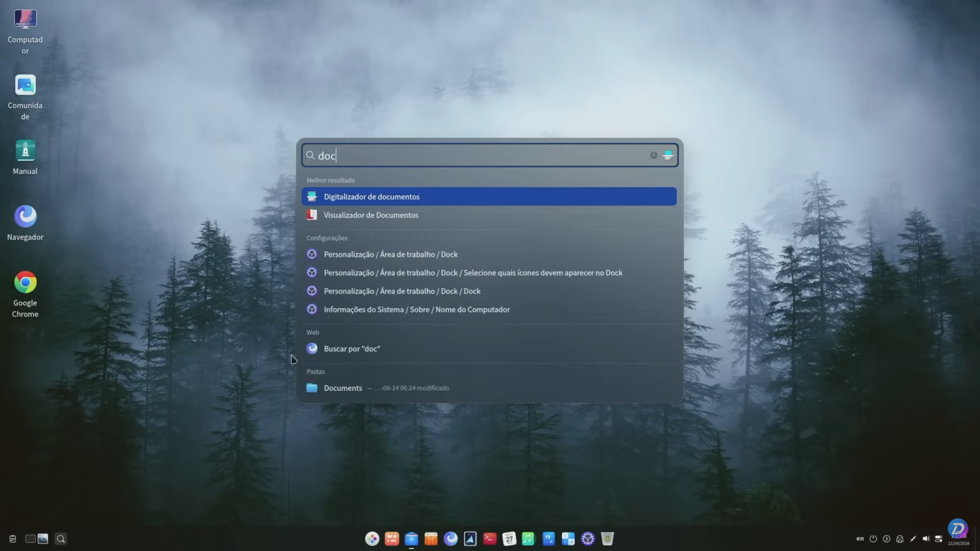The image size is (980, 551).
Task: Open the Calendar showing day 27
Action: tap(509, 539)
